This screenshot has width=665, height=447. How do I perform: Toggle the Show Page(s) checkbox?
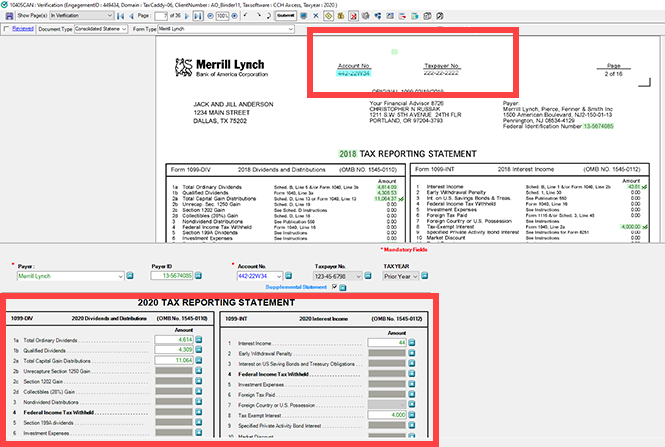tap(6, 17)
